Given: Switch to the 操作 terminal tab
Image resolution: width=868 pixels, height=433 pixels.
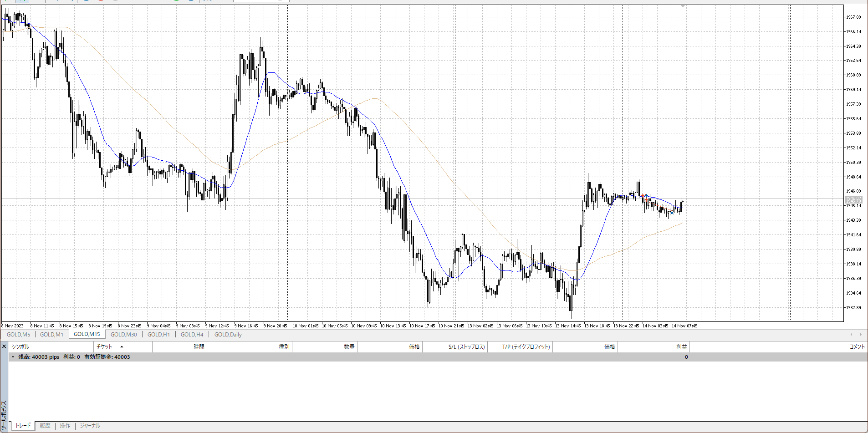Looking at the screenshot, I should (65, 426).
